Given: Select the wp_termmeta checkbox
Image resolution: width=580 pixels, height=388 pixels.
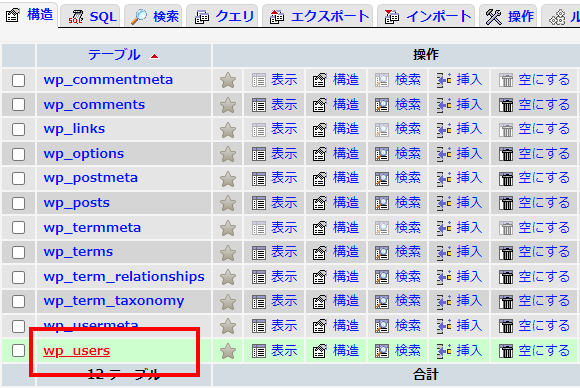Looking at the screenshot, I should coord(18,228).
